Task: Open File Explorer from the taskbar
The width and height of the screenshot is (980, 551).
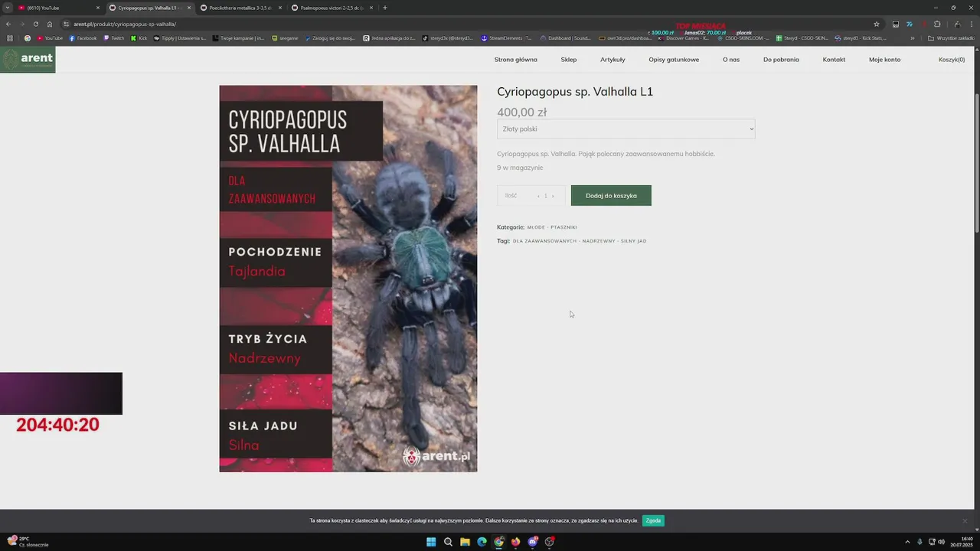Action: 465,542
